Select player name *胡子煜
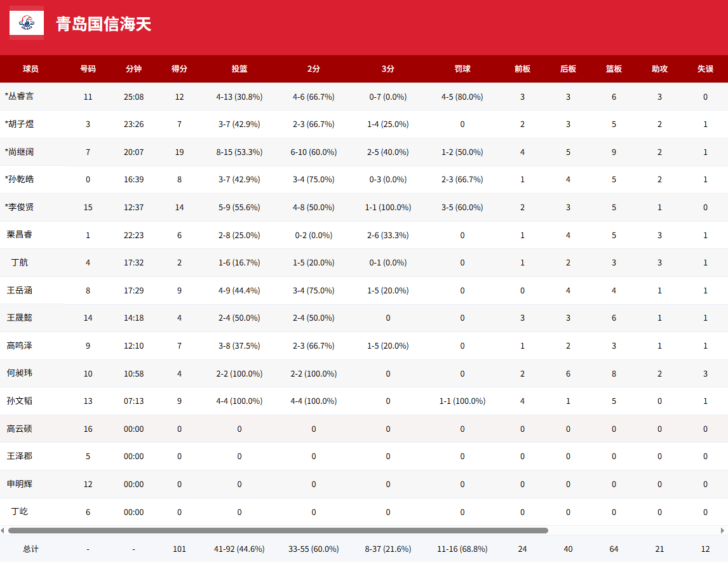 click(20, 124)
